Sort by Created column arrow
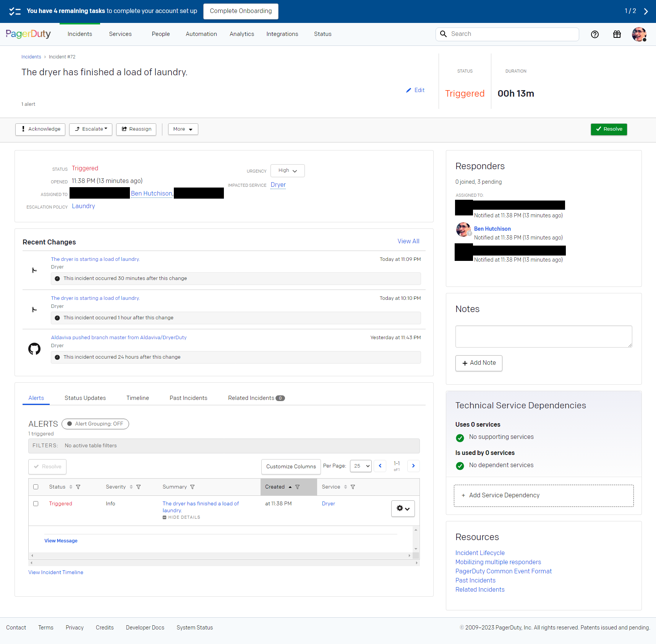Screen dimensions: 656x644 click(x=290, y=487)
